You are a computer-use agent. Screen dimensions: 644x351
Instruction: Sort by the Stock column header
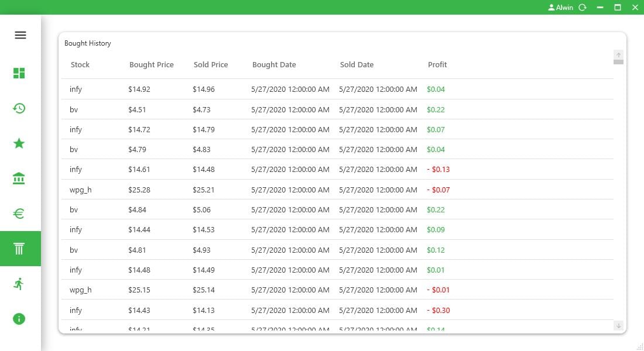click(80, 65)
